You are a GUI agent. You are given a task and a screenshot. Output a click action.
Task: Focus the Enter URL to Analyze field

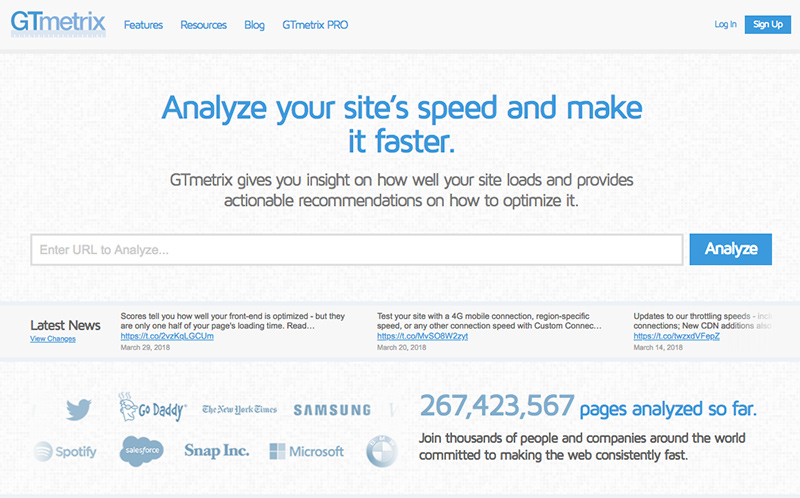pos(356,249)
